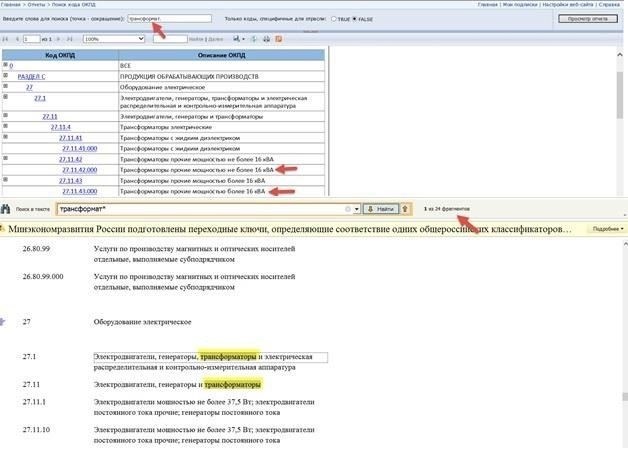
Task: Collapse the row for code 0
Action: (6, 64)
